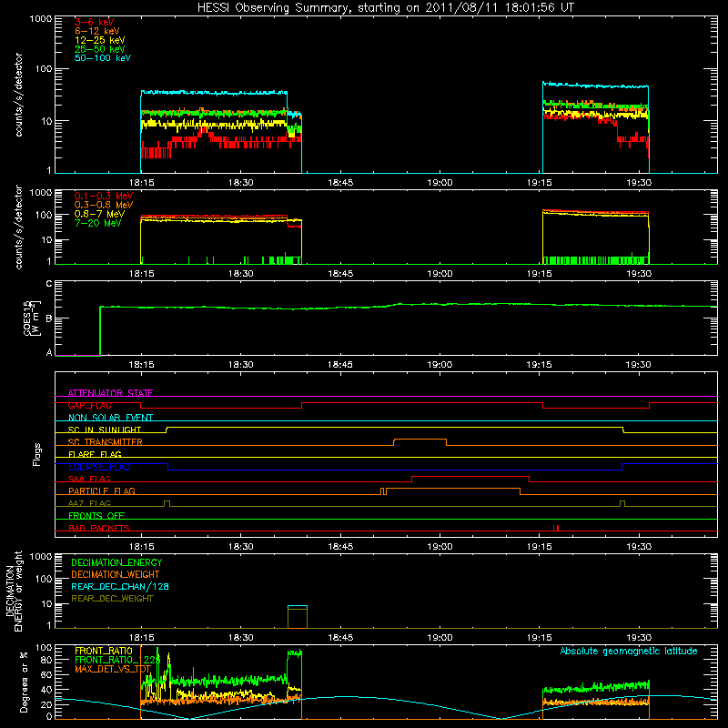Click the 18:30 label under the keV panel
Screen dimensions: 728x728
240,183
